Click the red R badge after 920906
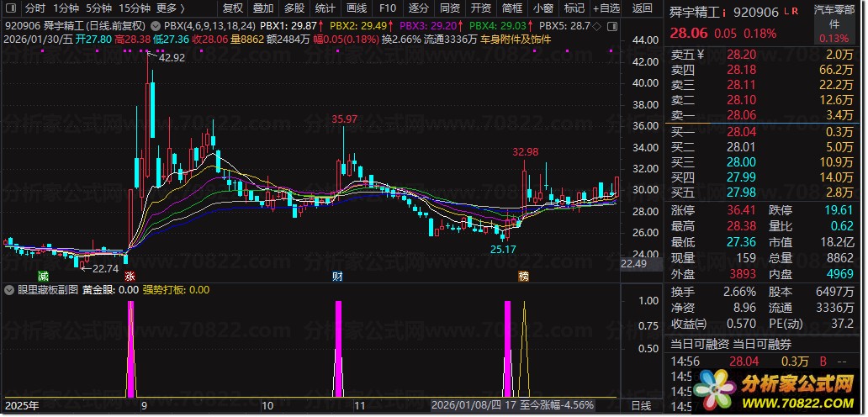 point(795,11)
